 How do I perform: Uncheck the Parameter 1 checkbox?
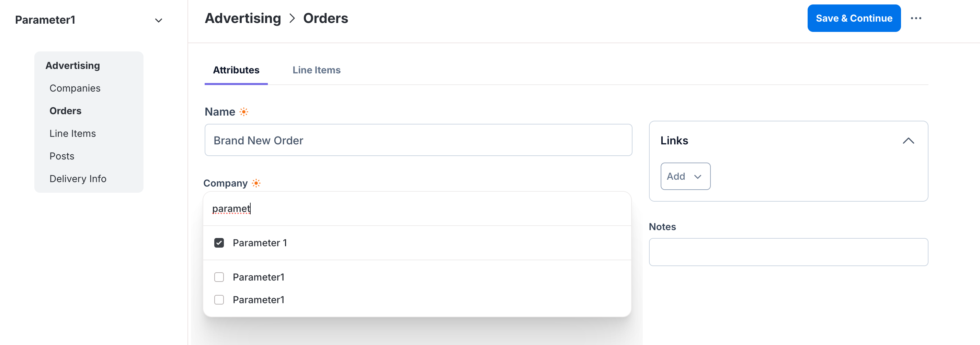click(219, 243)
